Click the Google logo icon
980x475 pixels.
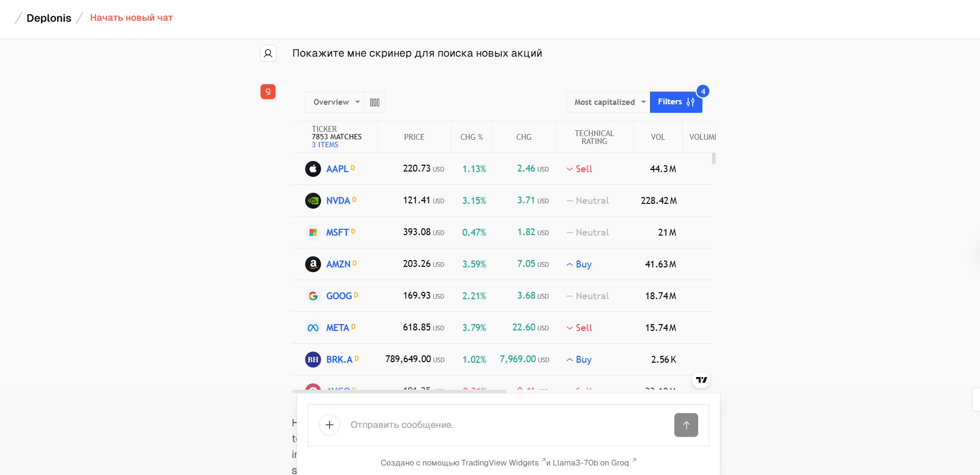click(313, 296)
